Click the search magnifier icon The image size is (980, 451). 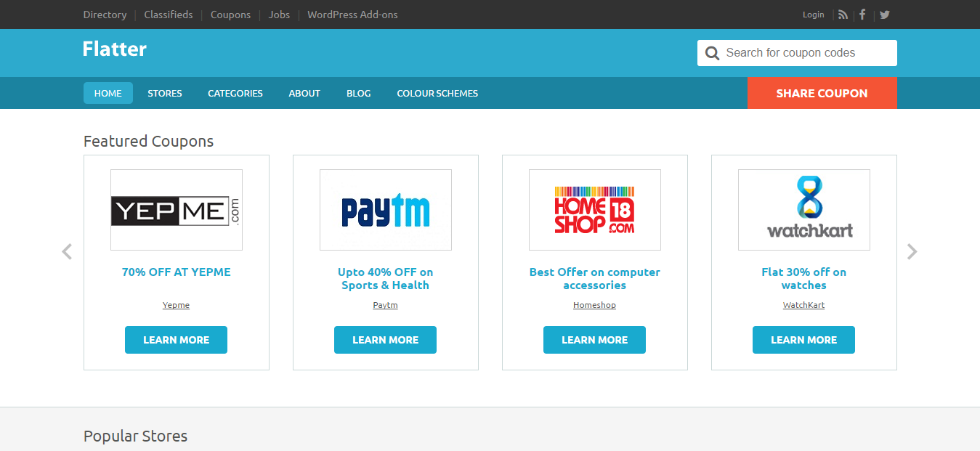pyautogui.click(x=713, y=53)
